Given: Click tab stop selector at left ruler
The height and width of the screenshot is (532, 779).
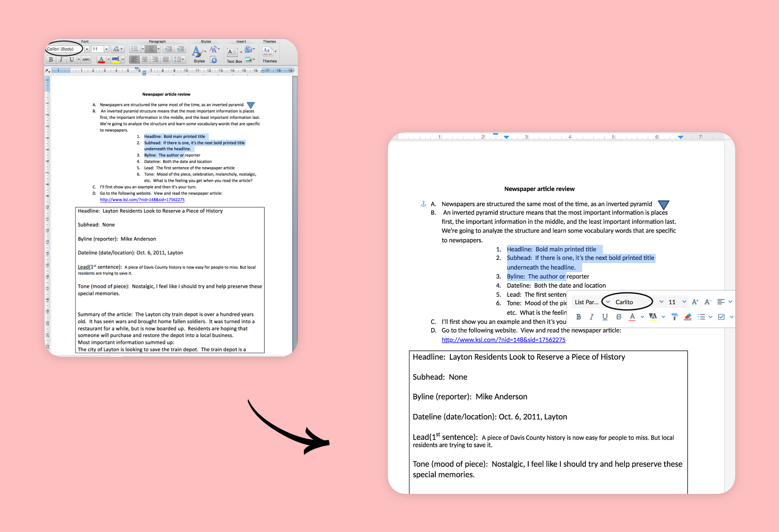Looking at the screenshot, I should coord(48,71).
